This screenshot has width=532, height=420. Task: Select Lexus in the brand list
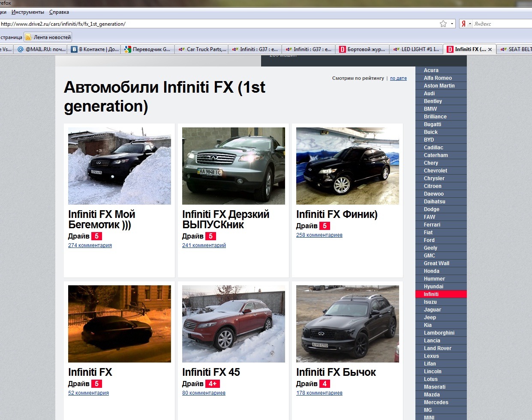[x=441, y=356]
